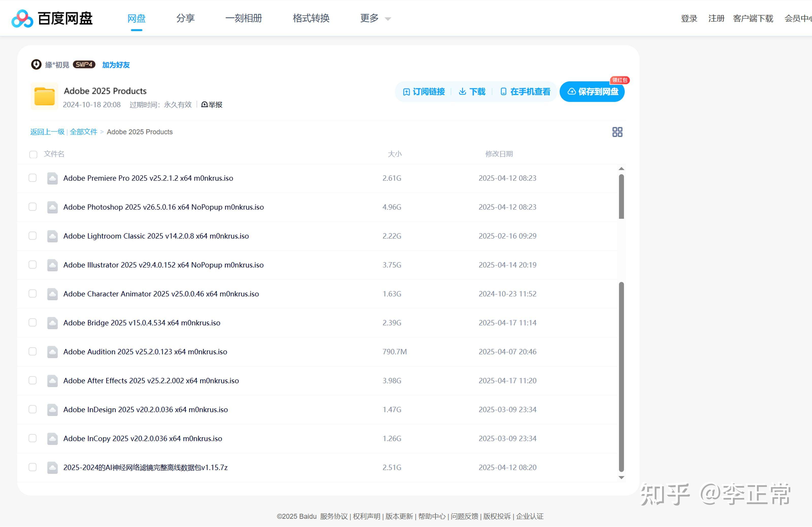This screenshot has height=527, width=812.
Task: Click 加为好友 link
Action: pos(116,65)
